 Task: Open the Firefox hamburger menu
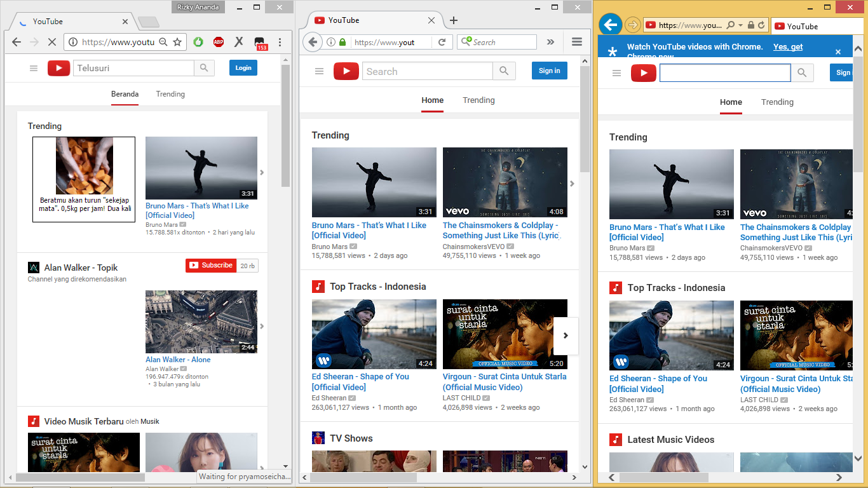(x=577, y=42)
